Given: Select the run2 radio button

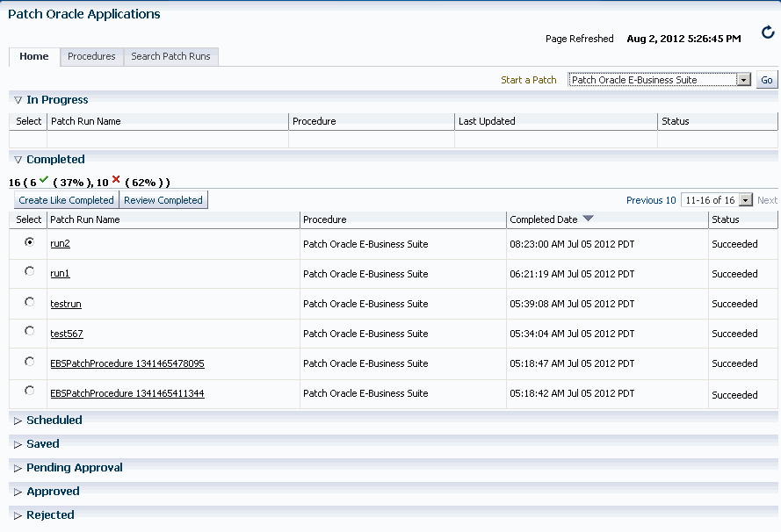Looking at the screenshot, I should pos(29,242).
